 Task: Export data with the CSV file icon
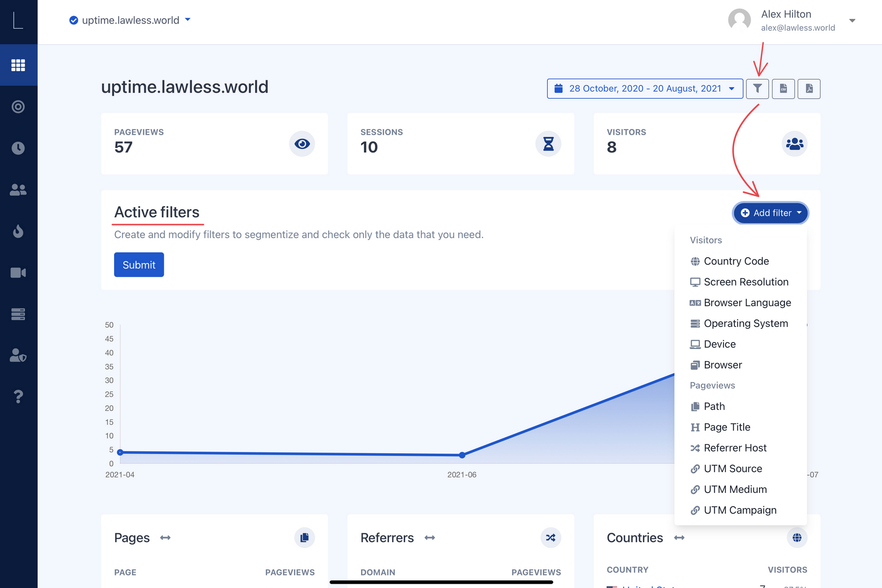[783, 88]
